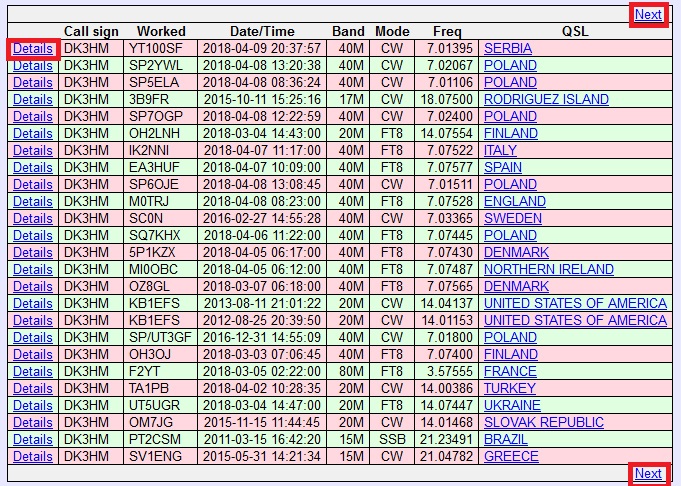The image size is (681, 486).
Task: Click the POLAND link in the SQ7KHX row
Action: pyautogui.click(x=510, y=235)
